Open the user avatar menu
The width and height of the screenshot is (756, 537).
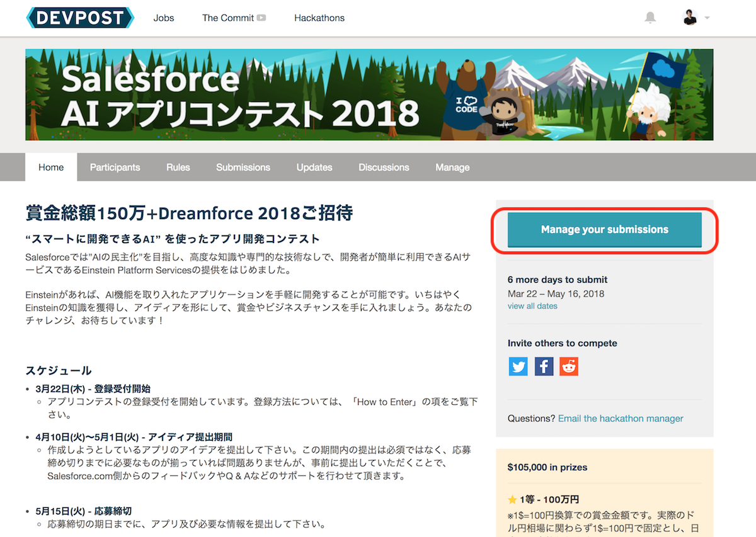(x=696, y=18)
